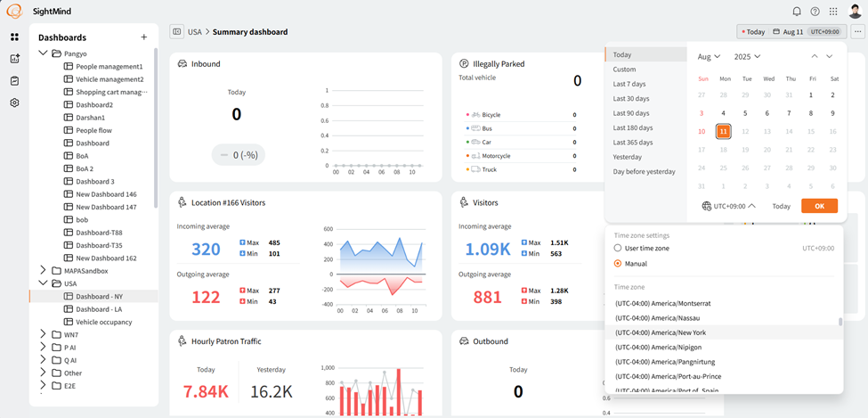Click the help question mark icon

(815, 12)
